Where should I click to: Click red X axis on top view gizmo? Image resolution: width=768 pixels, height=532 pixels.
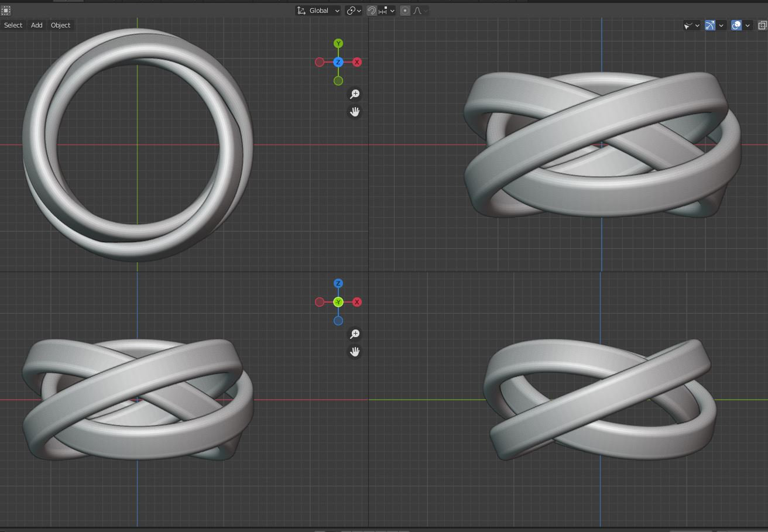point(357,62)
